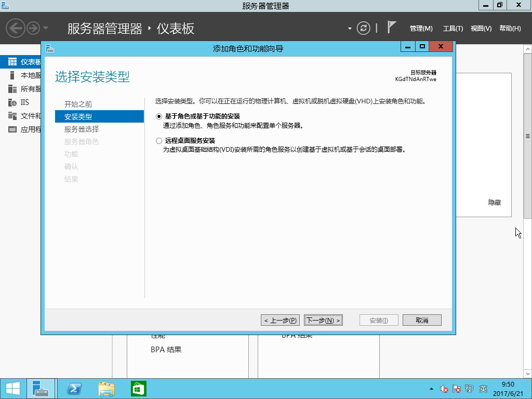The width and height of the screenshot is (532, 399).
Task: Show hidden system tray icons
Action: pos(431,389)
